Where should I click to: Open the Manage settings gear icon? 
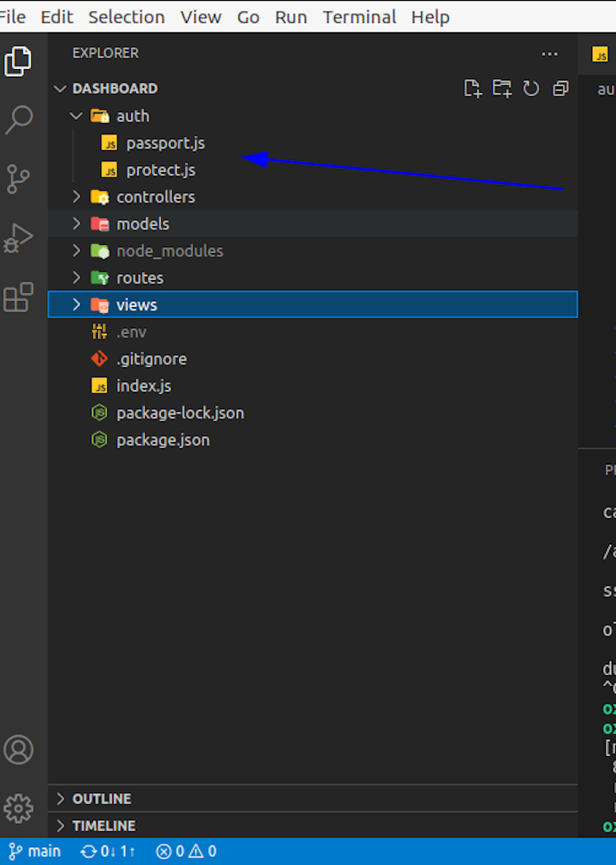point(19,808)
